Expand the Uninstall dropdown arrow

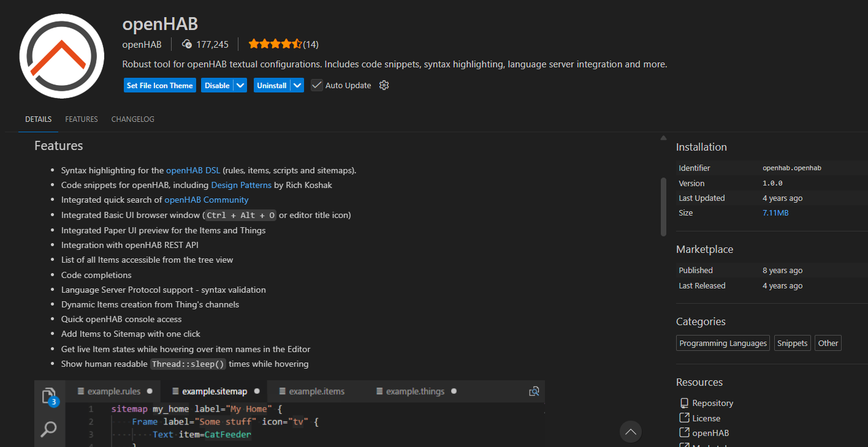click(x=297, y=85)
